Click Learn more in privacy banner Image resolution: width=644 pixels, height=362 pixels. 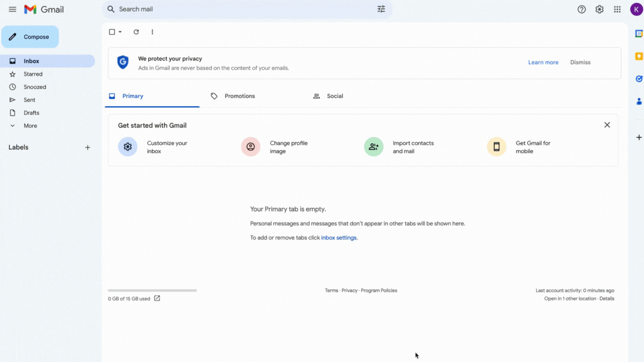[543, 63]
